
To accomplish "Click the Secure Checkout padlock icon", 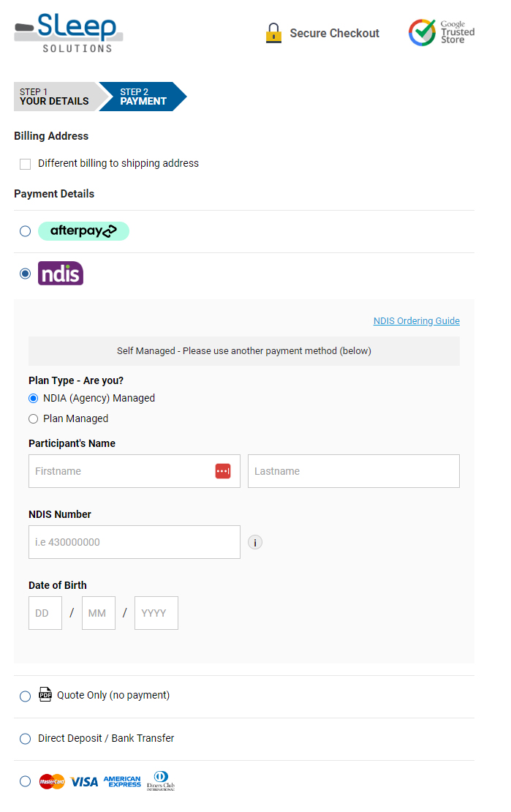I will click(273, 32).
